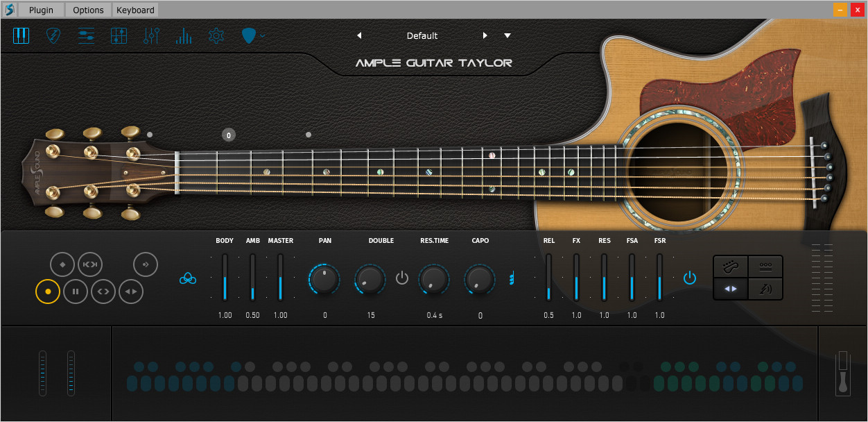The height and width of the screenshot is (422, 868).
Task: Close the plugin window
Action: pos(857,10)
